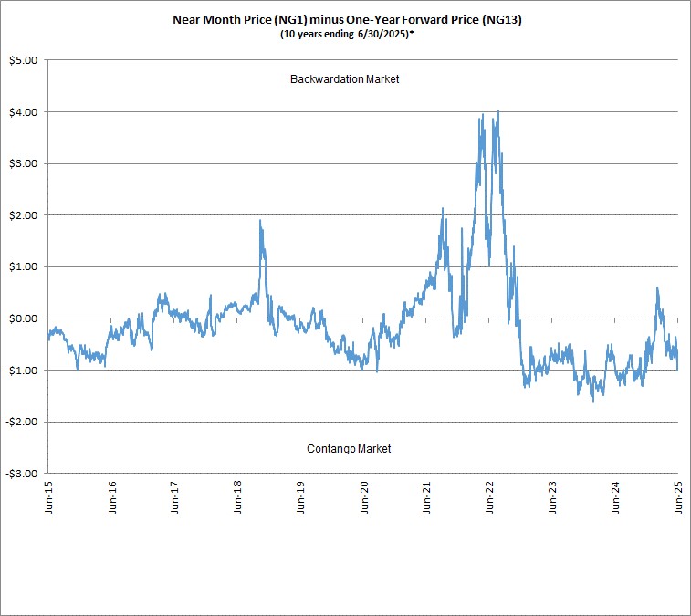The width and height of the screenshot is (691, 616).
Task: Click the -$2.00 y-axis label
Action: click(22, 423)
